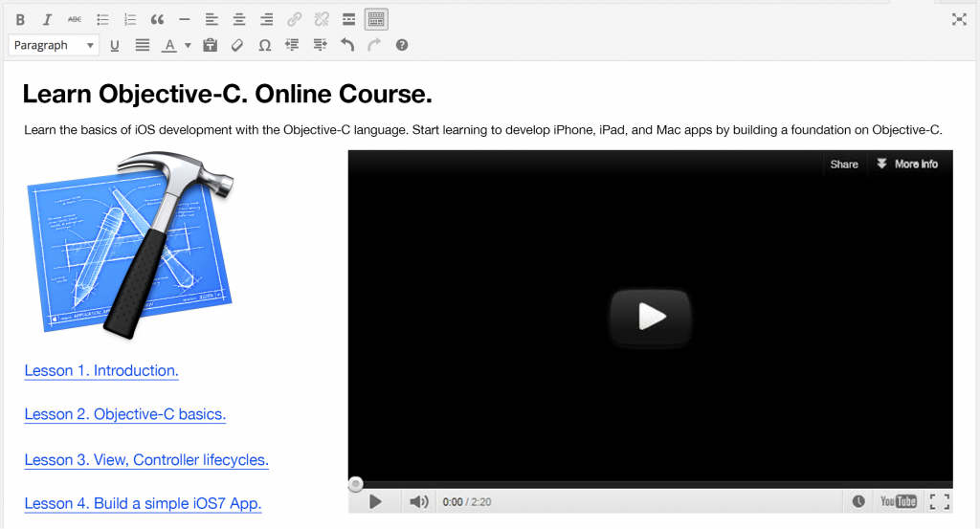Image resolution: width=980 pixels, height=529 pixels.
Task: Click the video progress scrubber handle
Action: (x=356, y=484)
